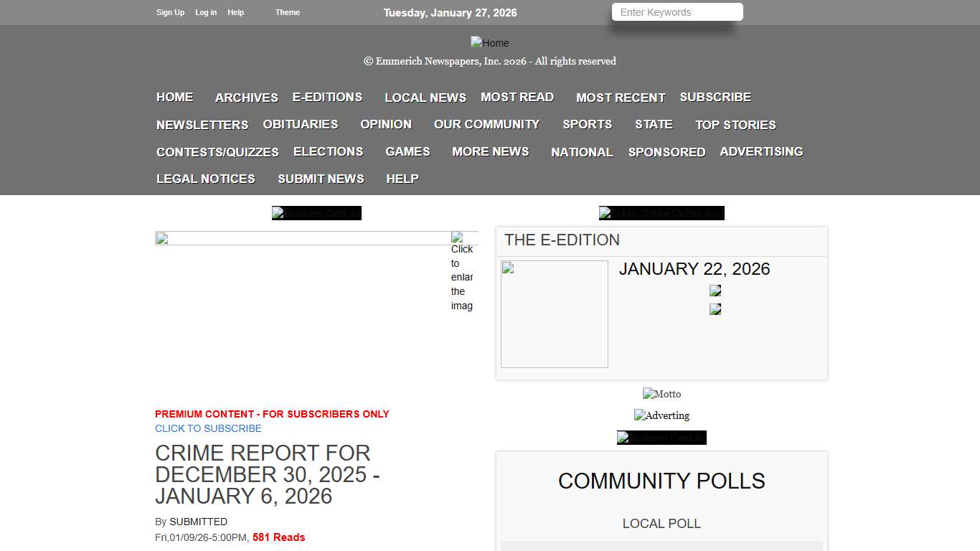Click the e-edition front page thumbnail

554,314
